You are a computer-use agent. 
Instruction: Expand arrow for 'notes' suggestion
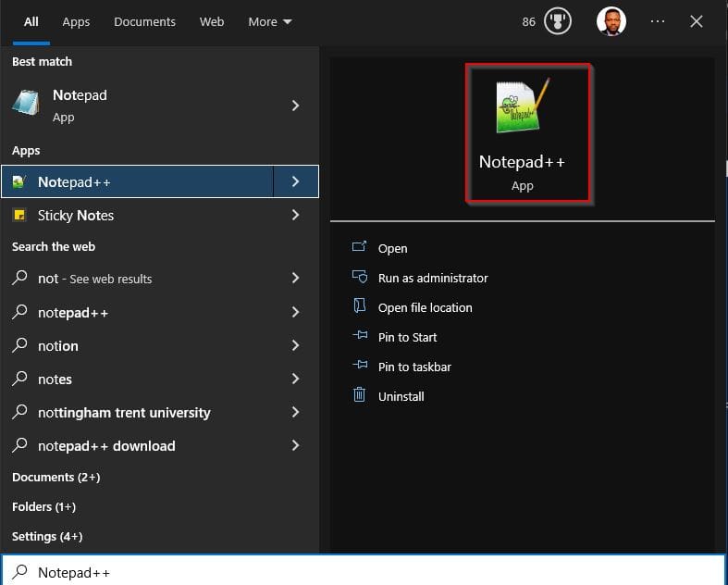coord(295,379)
